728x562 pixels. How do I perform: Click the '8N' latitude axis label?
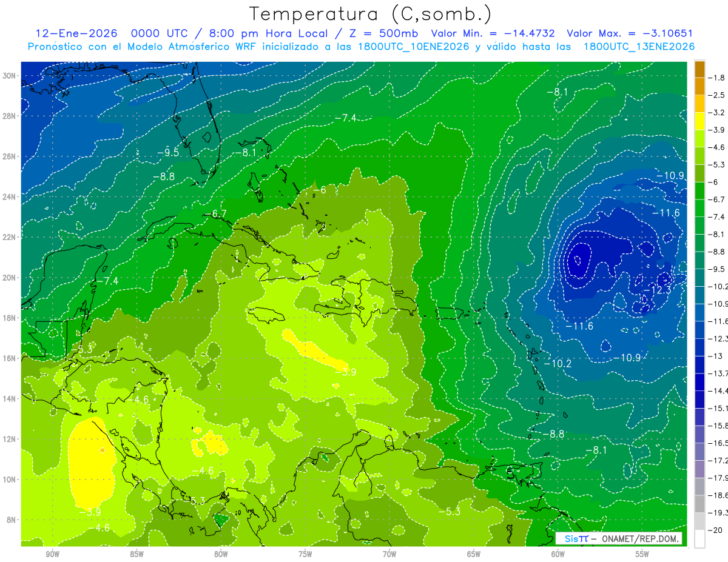(12, 520)
